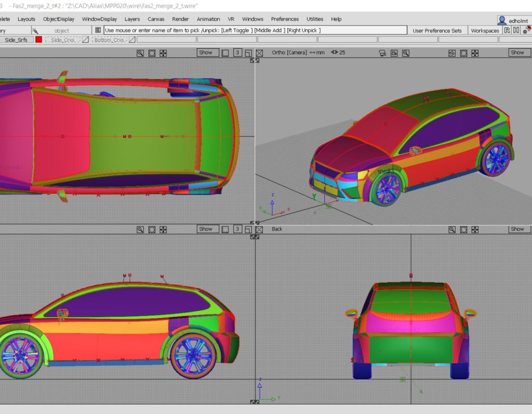Toggle Bottom_Crvs layer visibility diagonal box
The height and width of the screenshot is (414, 532).
(132, 39)
